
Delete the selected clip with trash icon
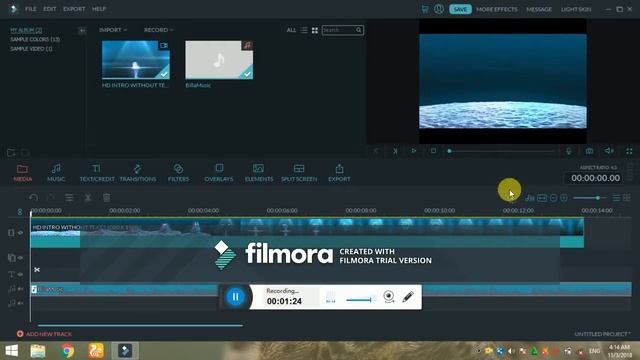pos(107,198)
